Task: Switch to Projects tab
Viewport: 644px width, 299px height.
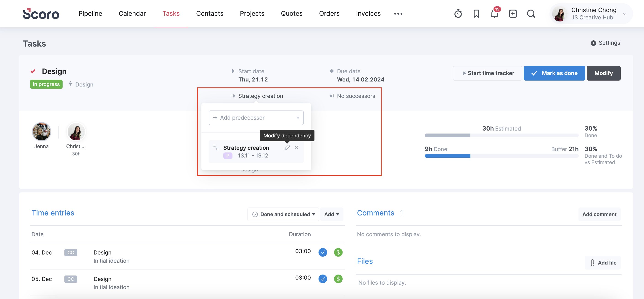Action: click(x=252, y=13)
